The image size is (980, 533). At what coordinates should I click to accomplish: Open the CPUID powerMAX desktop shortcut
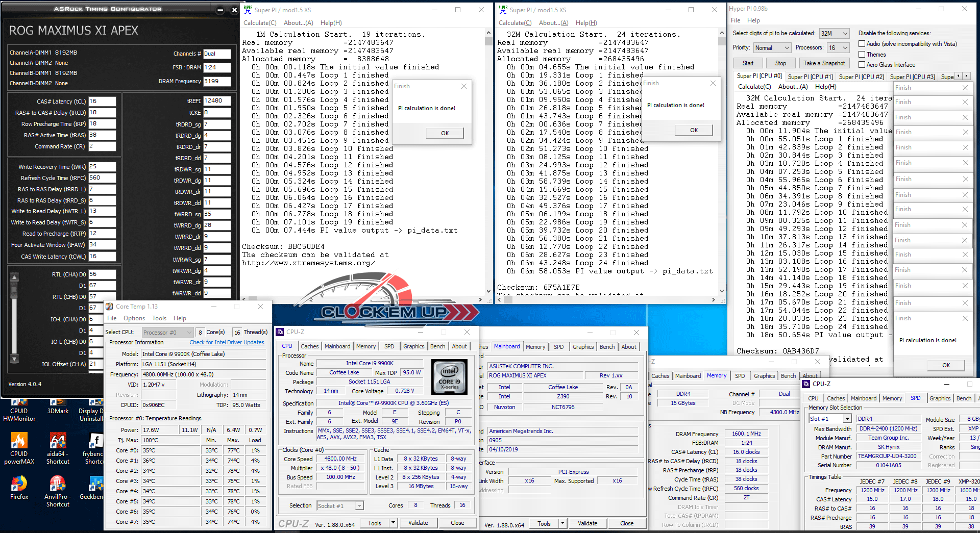pyautogui.click(x=19, y=443)
